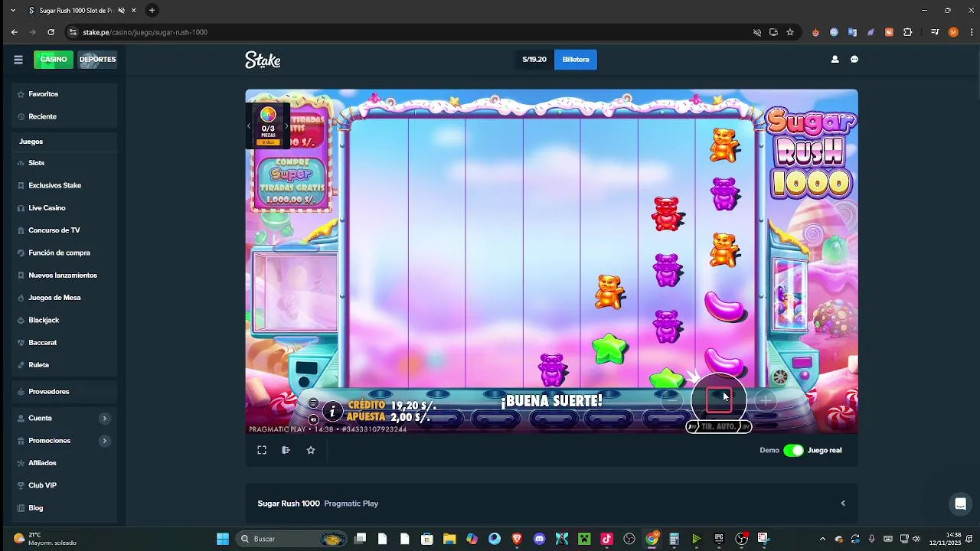Open Juegos de Mesa in the sidebar
The width and height of the screenshot is (980, 551).
tap(65, 298)
